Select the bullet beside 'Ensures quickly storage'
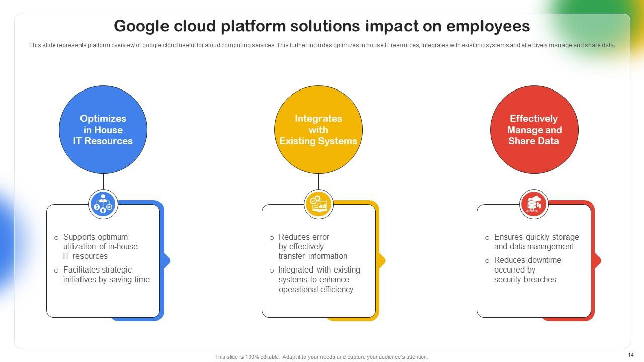This screenshot has width=644, height=362. (x=487, y=237)
